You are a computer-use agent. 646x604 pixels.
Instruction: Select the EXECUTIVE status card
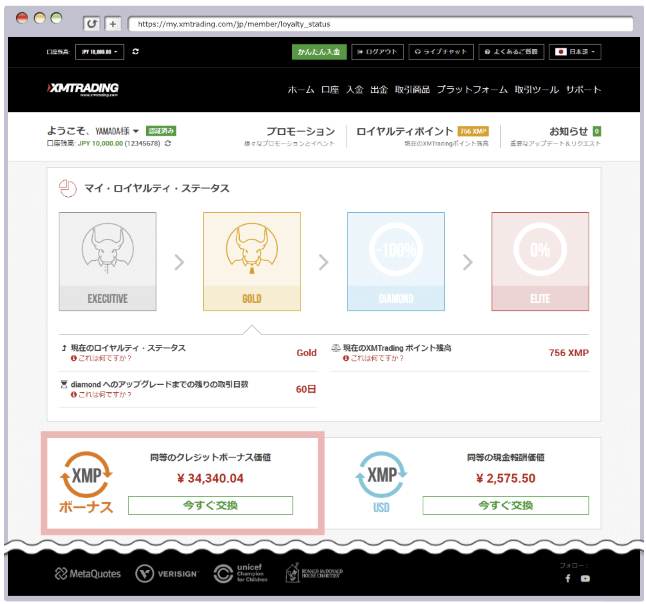coord(108,261)
